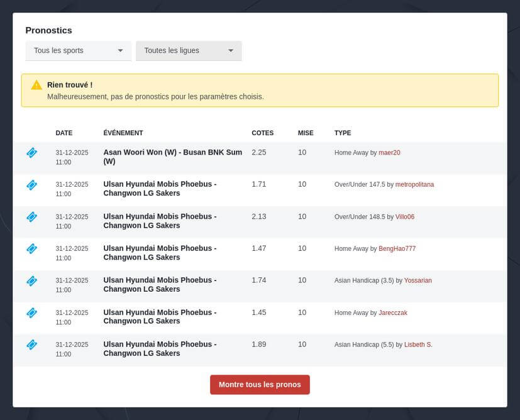520x420 pixels.
Task: Click ticket icon in Yossarian's tip row
Action: (31, 281)
